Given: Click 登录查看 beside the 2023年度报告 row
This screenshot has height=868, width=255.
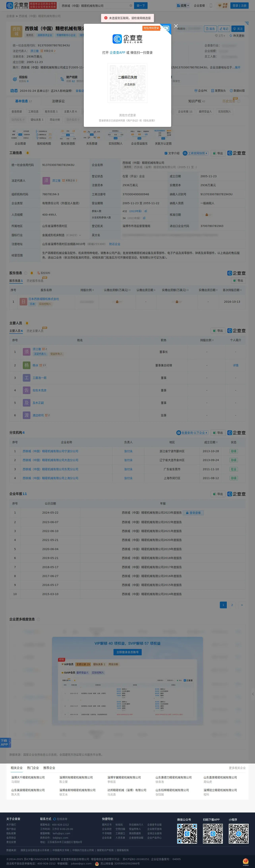Looking at the screenshot, I should 193,513.
